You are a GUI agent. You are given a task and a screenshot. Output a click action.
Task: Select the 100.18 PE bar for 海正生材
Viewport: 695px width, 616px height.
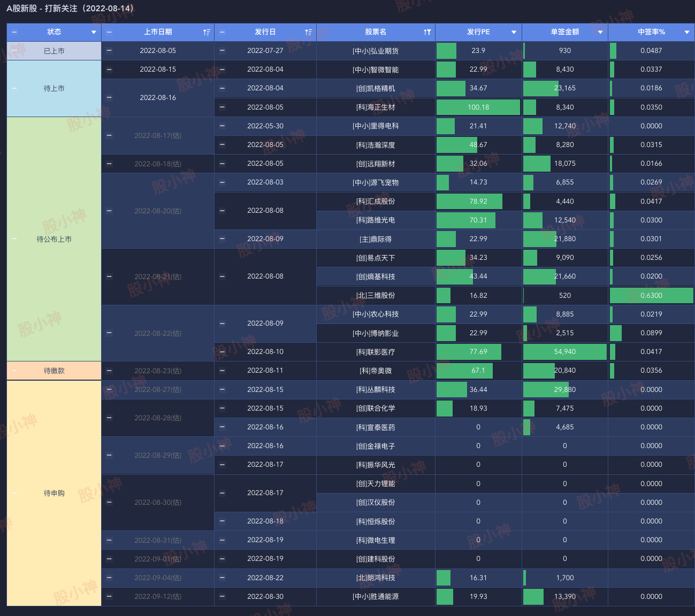(478, 107)
